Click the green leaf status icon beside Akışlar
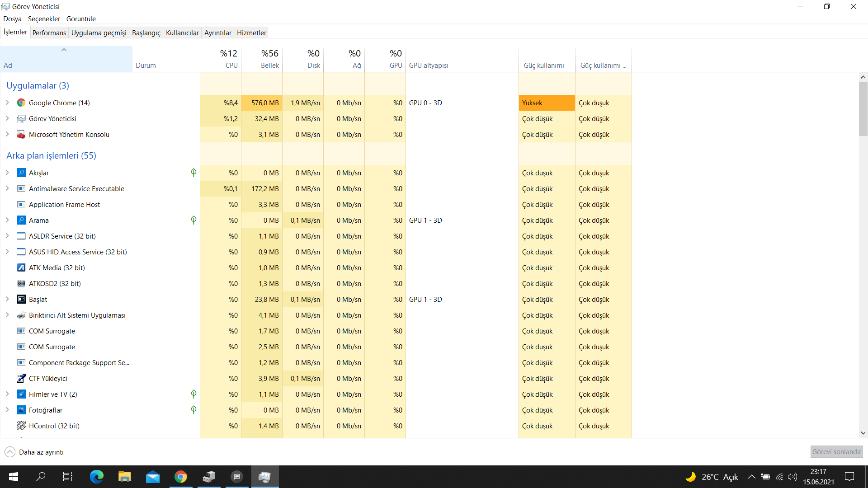Screen dimensions: 868x488 (193, 173)
